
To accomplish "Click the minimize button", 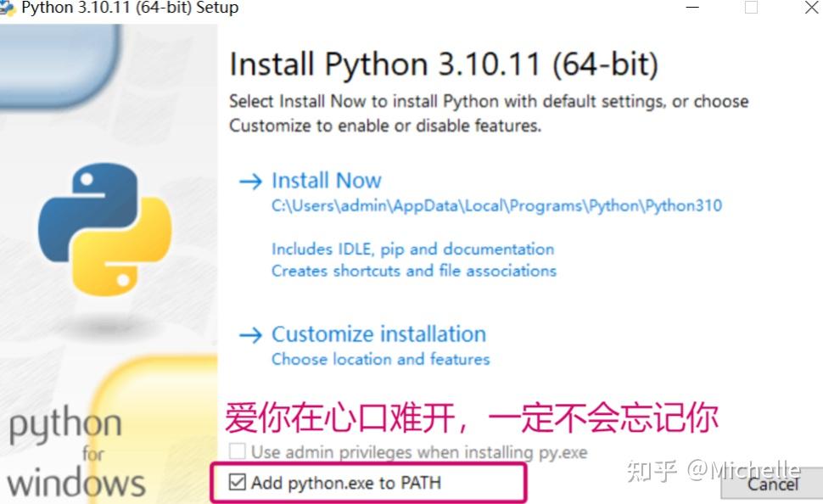I will (x=691, y=8).
